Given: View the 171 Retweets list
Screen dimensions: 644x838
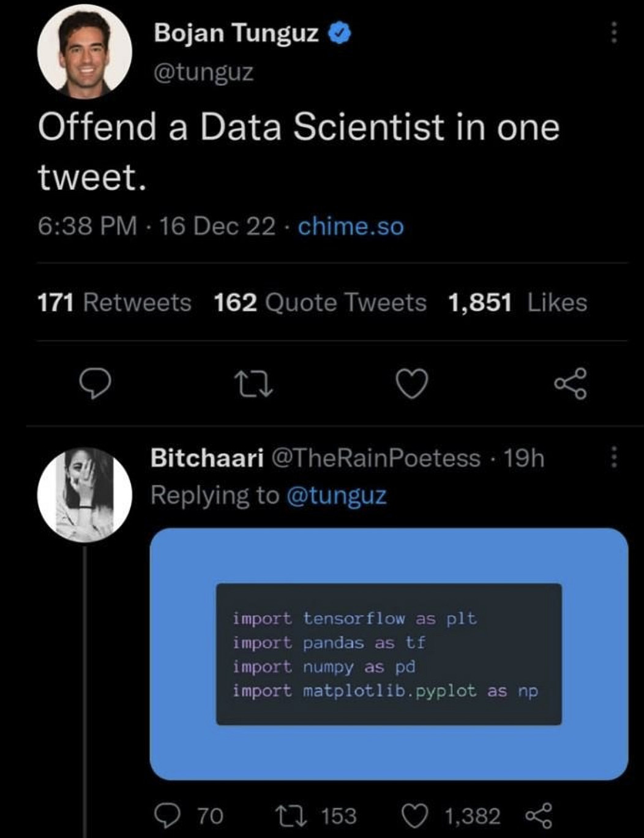Looking at the screenshot, I should [x=114, y=303].
